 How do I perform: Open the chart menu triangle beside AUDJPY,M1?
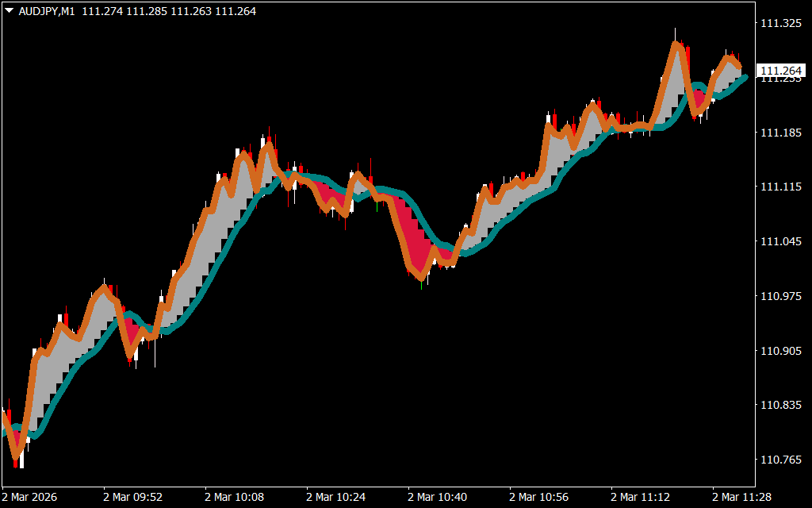coord(10,12)
